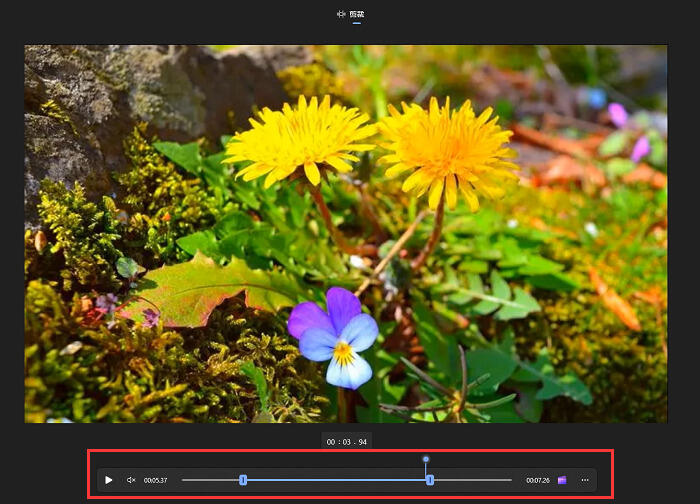Unmute the audio with the speaker icon
The image size is (700, 504).
tap(131, 480)
